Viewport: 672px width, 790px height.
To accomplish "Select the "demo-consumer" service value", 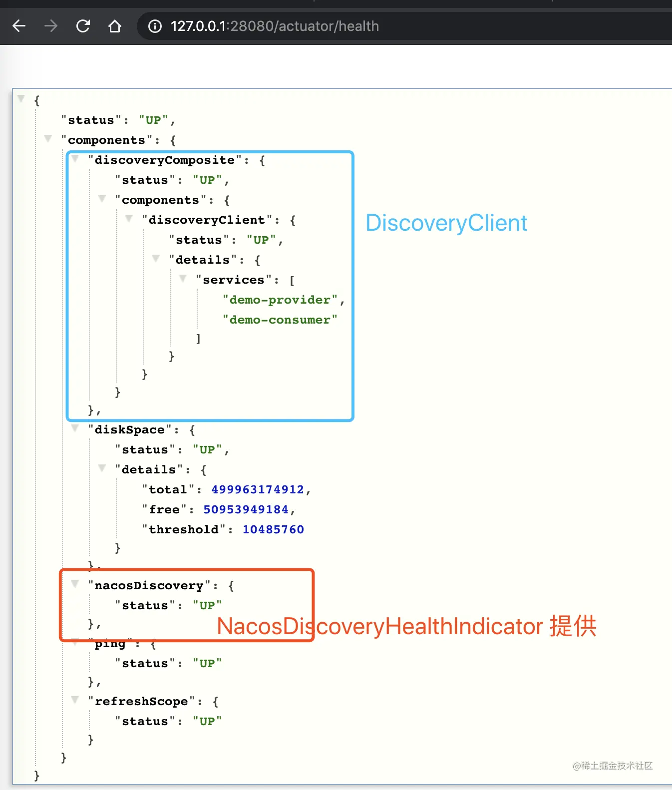I will pyautogui.click(x=280, y=320).
